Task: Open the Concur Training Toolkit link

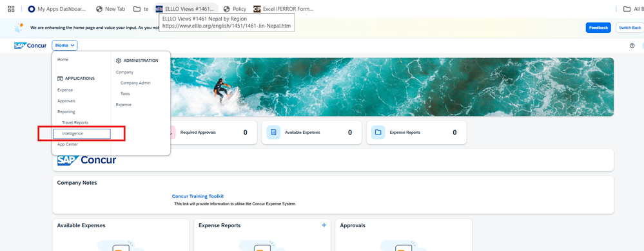Action: (198, 196)
